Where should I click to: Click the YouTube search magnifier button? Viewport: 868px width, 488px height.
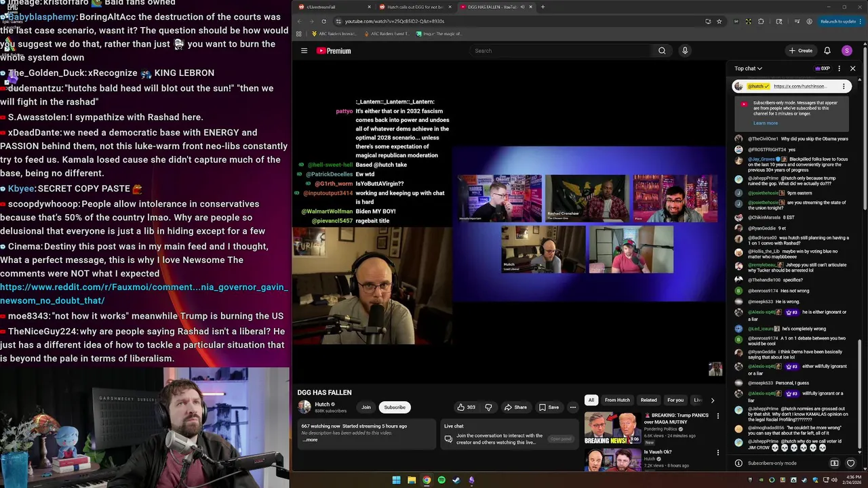[662, 51]
